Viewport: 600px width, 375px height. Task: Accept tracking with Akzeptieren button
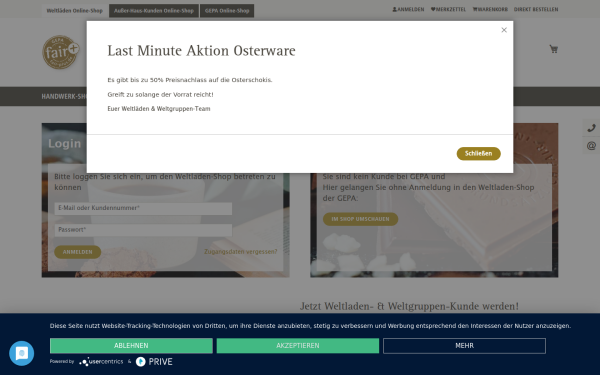point(298,346)
